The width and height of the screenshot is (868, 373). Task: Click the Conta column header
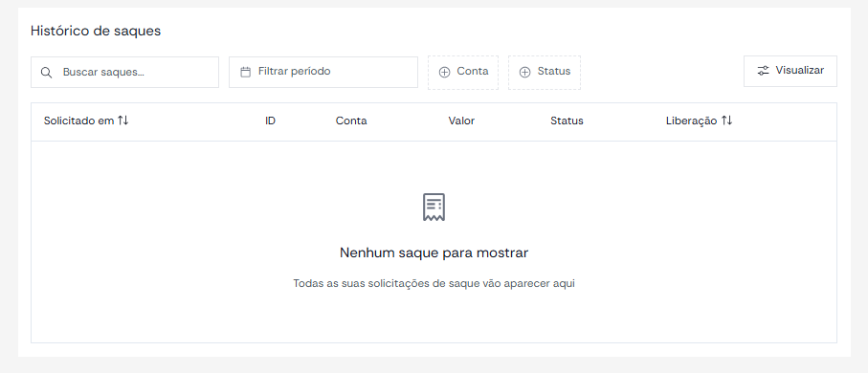pos(351,121)
